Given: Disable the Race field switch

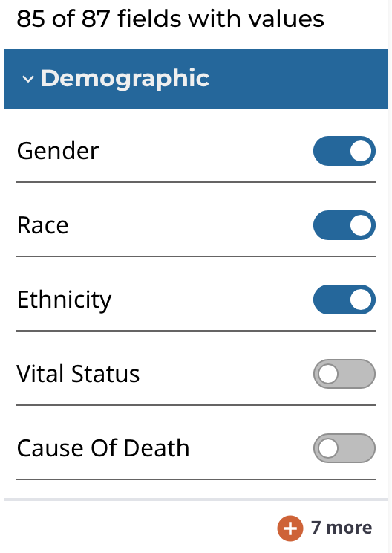Looking at the screenshot, I should [344, 225].
